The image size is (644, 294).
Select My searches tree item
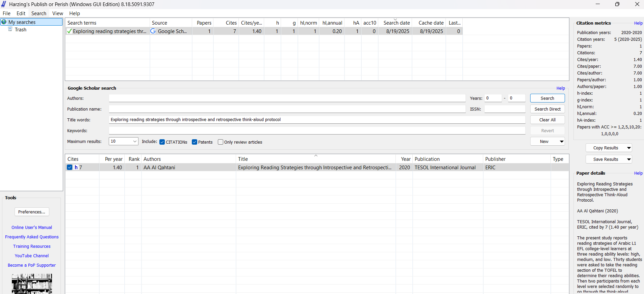(32, 22)
